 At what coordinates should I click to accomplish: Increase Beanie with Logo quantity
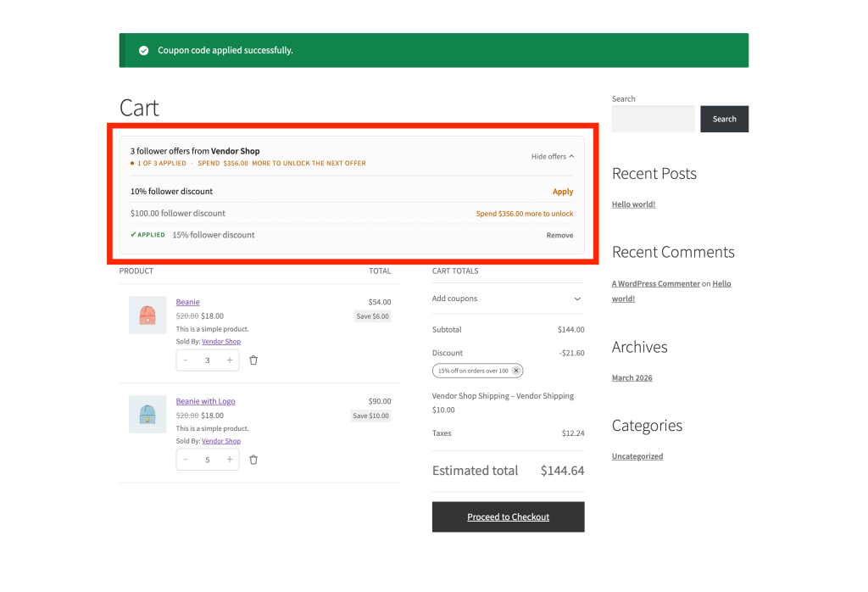pyautogui.click(x=229, y=460)
